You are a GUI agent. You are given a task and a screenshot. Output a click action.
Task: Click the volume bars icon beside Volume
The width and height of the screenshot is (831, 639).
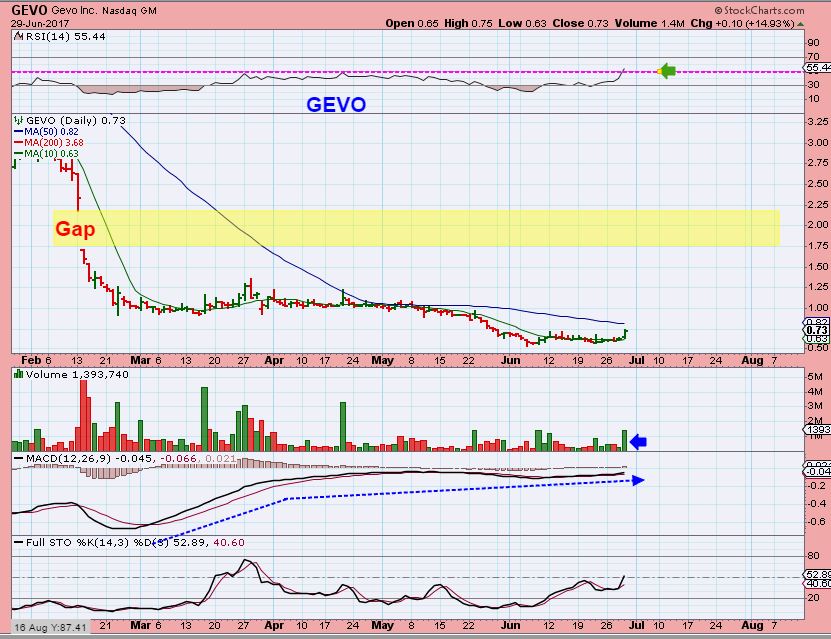[19, 374]
